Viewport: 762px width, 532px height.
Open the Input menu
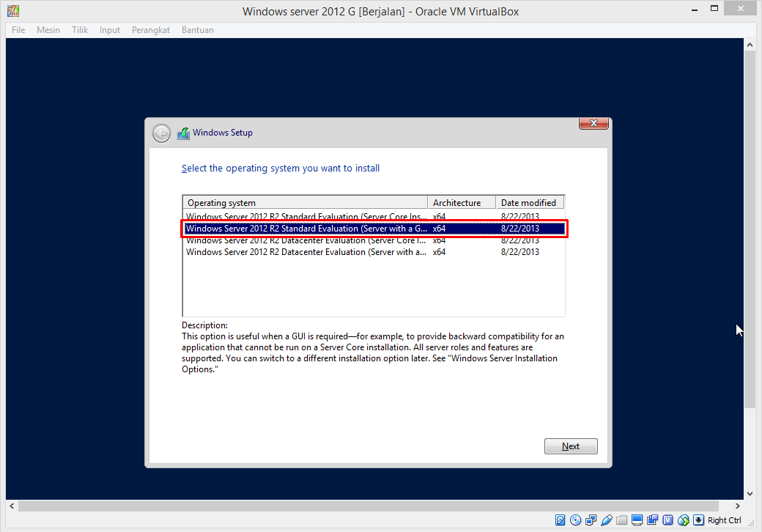pyautogui.click(x=110, y=30)
